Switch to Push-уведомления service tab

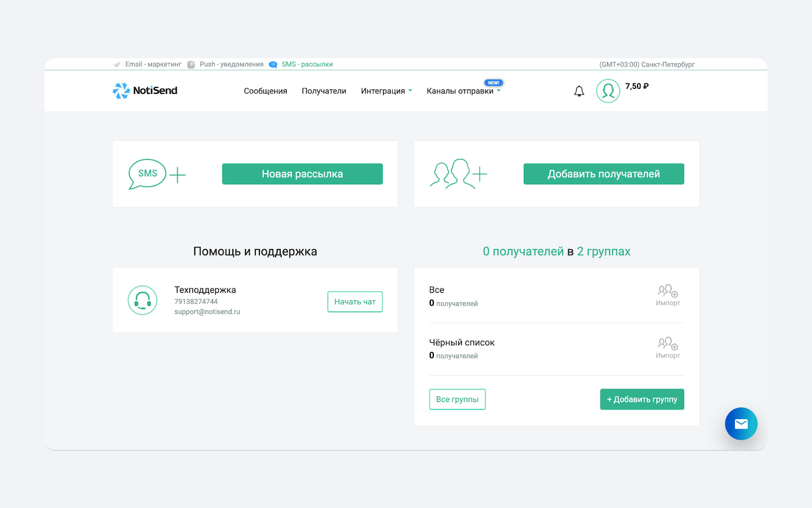pyautogui.click(x=231, y=65)
